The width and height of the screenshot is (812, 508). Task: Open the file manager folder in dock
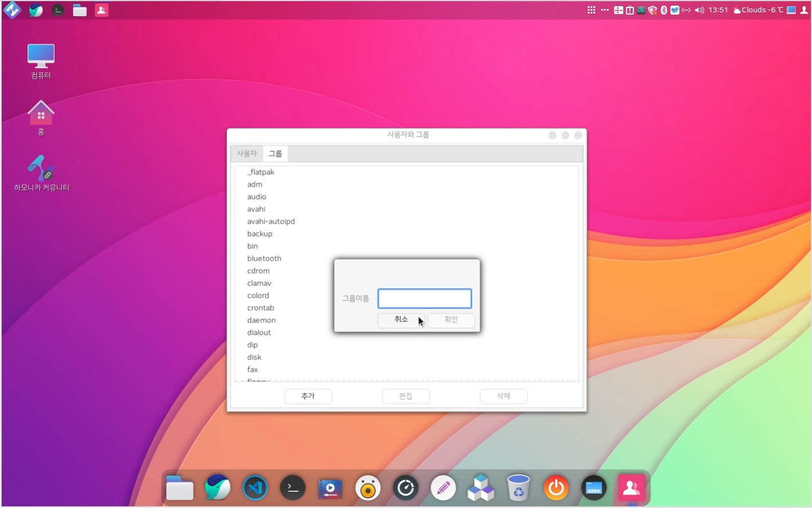179,488
